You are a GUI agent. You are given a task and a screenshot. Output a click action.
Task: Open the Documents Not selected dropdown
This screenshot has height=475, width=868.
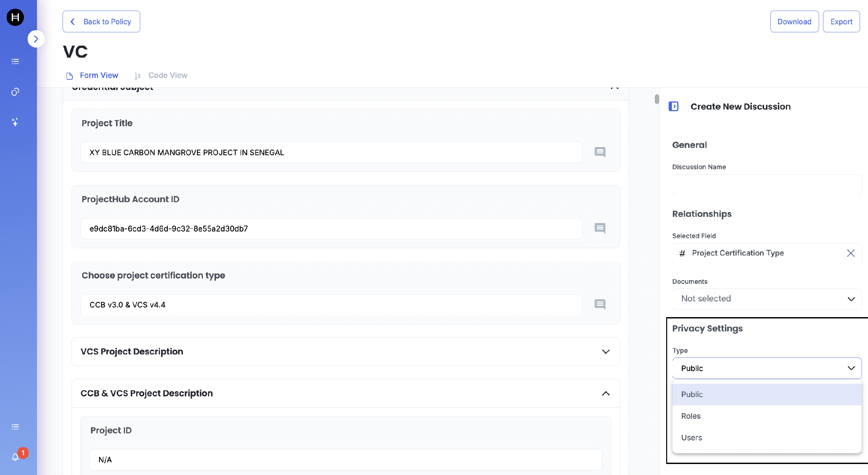coord(766,299)
